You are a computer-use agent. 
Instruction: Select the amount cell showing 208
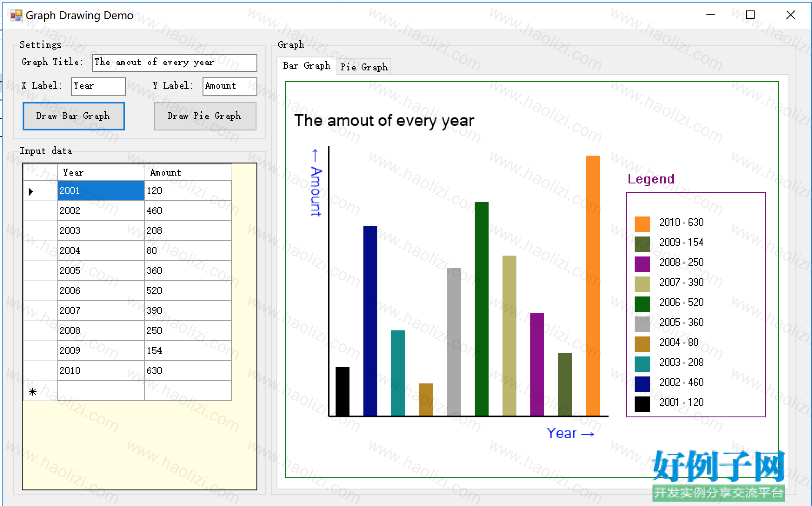188,231
